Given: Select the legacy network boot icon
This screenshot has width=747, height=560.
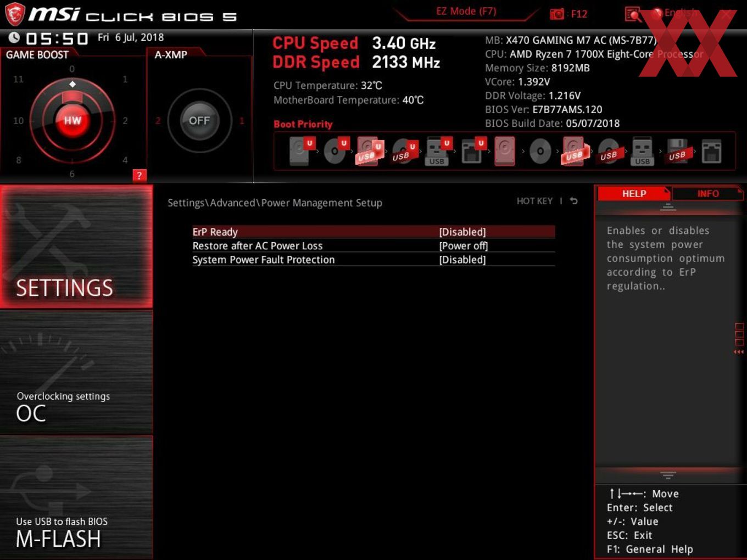Looking at the screenshot, I should (x=711, y=151).
